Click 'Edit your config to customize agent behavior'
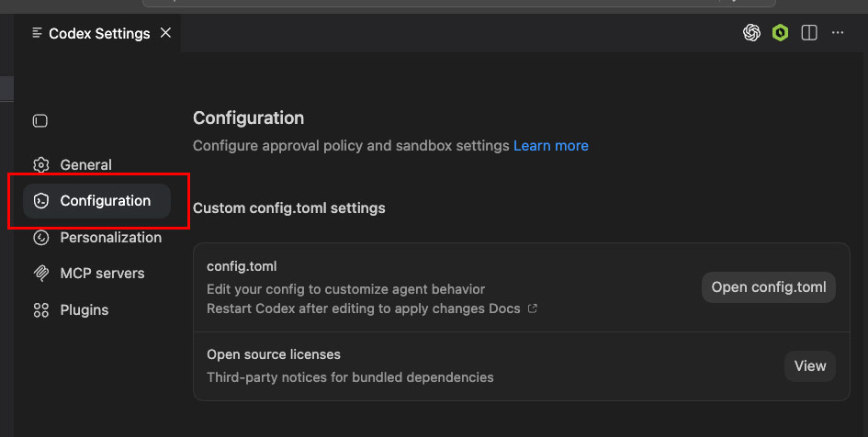Viewport: 868px width, 437px height. [345, 289]
